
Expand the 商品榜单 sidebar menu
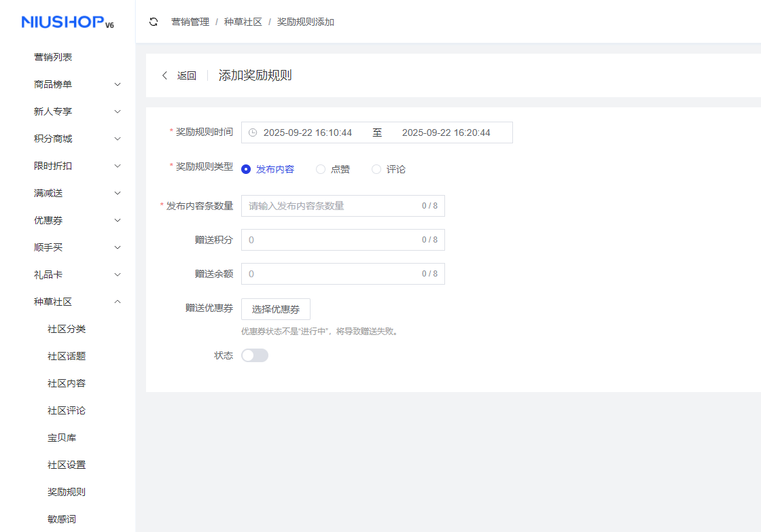coord(75,84)
